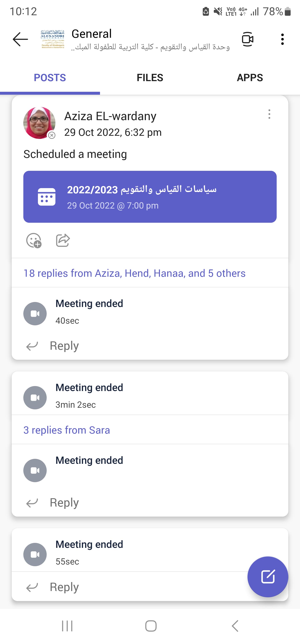300x644 pixels.
Task: Tap the Android home navigation button
Action: pos(151,626)
